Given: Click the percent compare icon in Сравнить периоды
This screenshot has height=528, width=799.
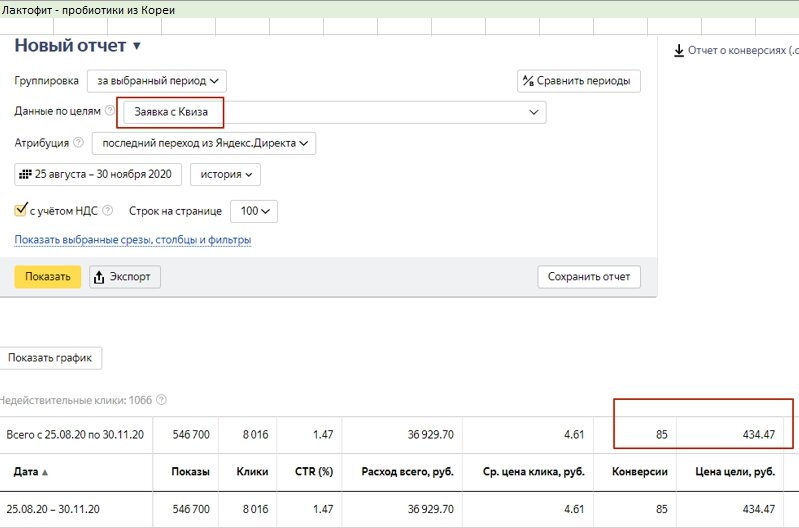Looking at the screenshot, I should 528,81.
